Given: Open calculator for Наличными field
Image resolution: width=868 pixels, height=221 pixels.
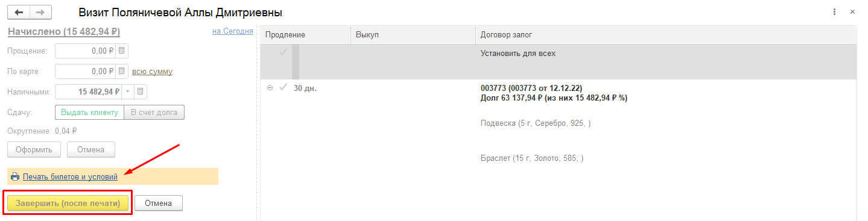Looking at the screenshot, I should [141, 92].
